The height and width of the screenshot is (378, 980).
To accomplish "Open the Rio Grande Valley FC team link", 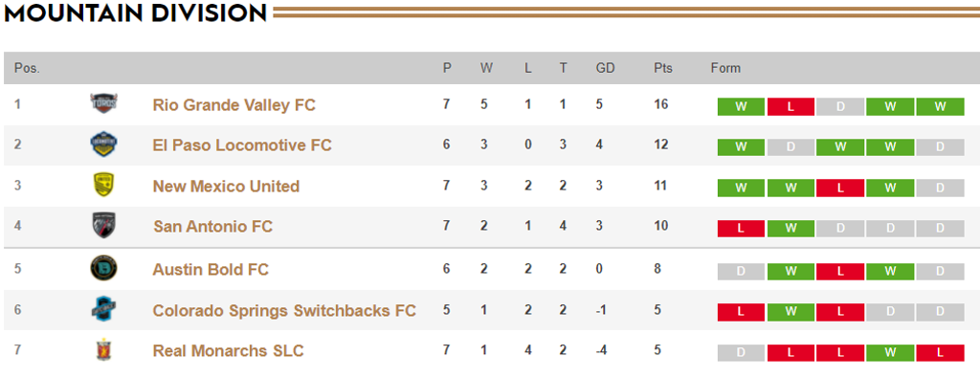I will pyautogui.click(x=234, y=105).
